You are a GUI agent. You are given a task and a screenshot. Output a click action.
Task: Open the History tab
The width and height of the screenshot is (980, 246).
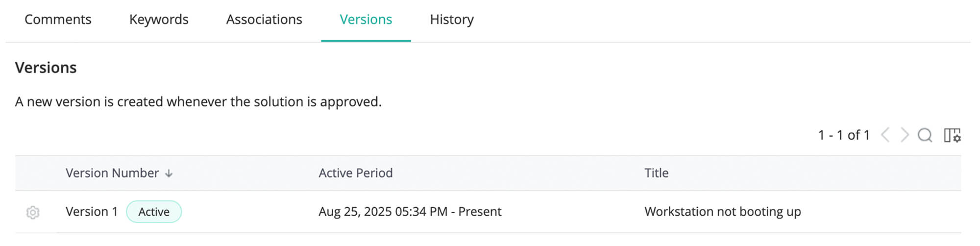pos(451,20)
